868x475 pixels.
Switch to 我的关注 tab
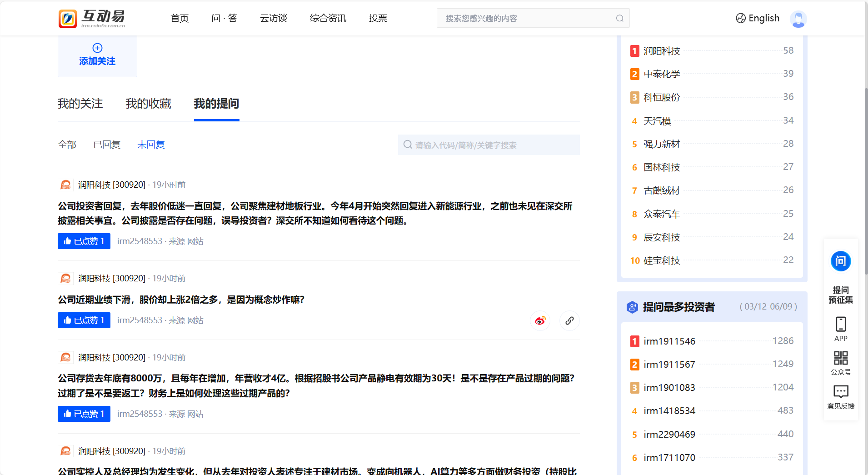[x=80, y=104]
